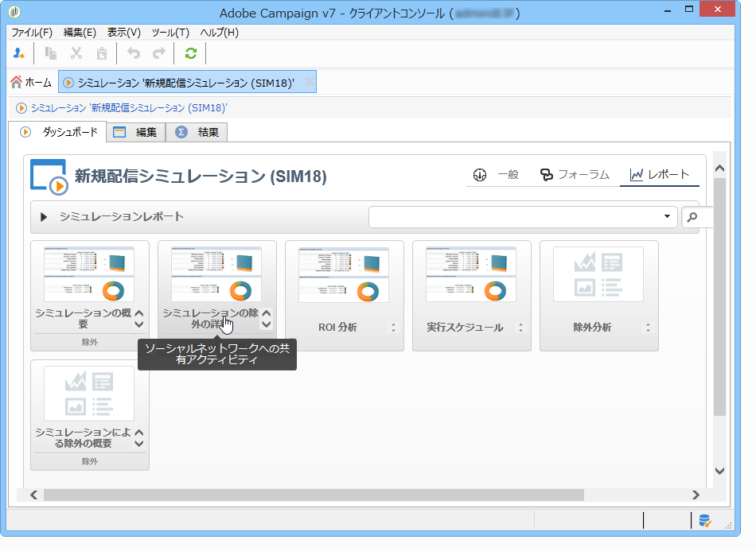Open the ヘルプ(H) menu
The image size is (756, 551).
220,33
